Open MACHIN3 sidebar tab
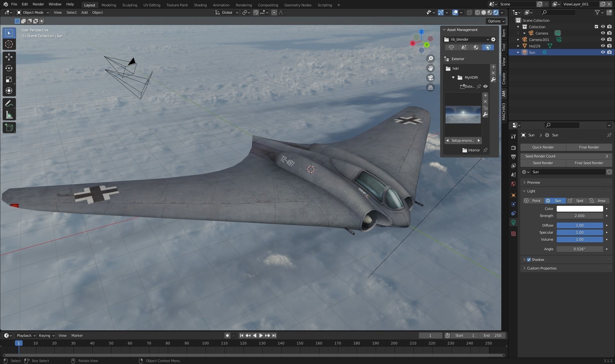 coord(504,111)
